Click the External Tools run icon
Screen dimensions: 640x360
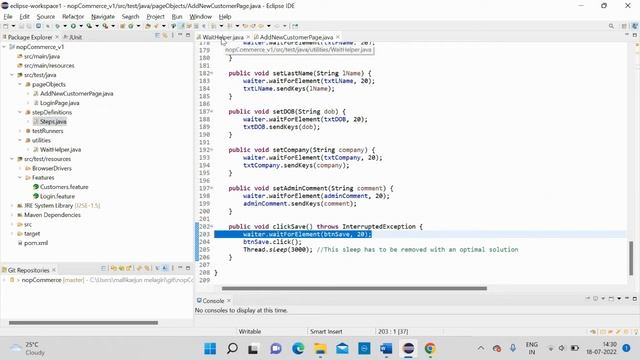click(105, 26)
